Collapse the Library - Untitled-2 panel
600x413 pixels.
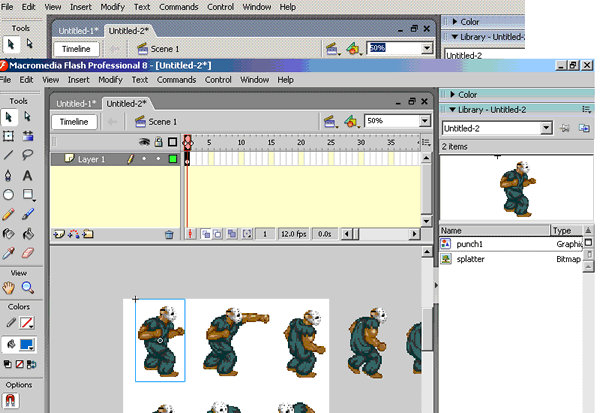[x=453, y=109]
